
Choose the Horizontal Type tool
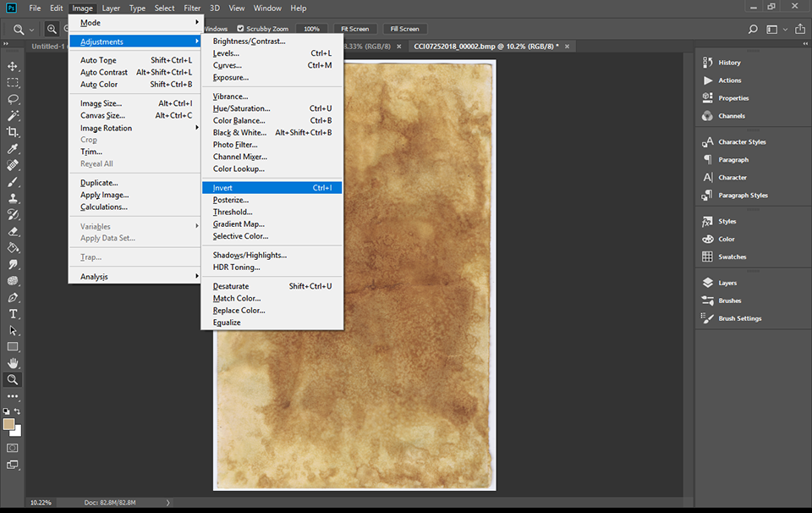[x=13, y=314]
